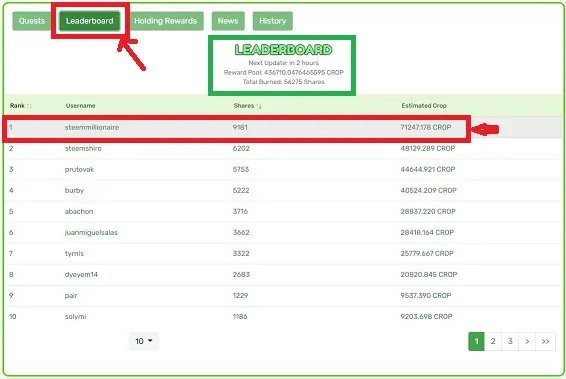Click the 71247.178 CROP estimate
Viewport: 566px width, 379px height.
426,127
